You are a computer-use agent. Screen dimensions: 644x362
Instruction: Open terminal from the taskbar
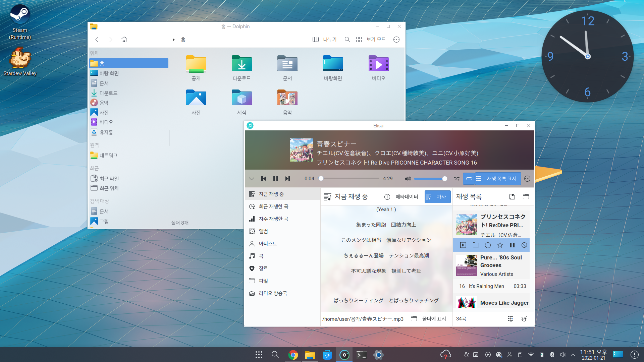tap(361, 355)
